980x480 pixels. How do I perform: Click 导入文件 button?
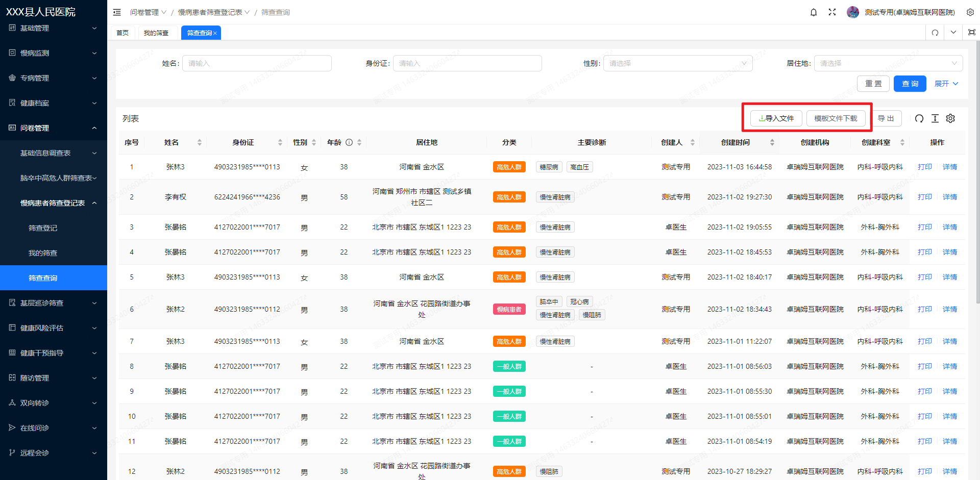[776, 118]
